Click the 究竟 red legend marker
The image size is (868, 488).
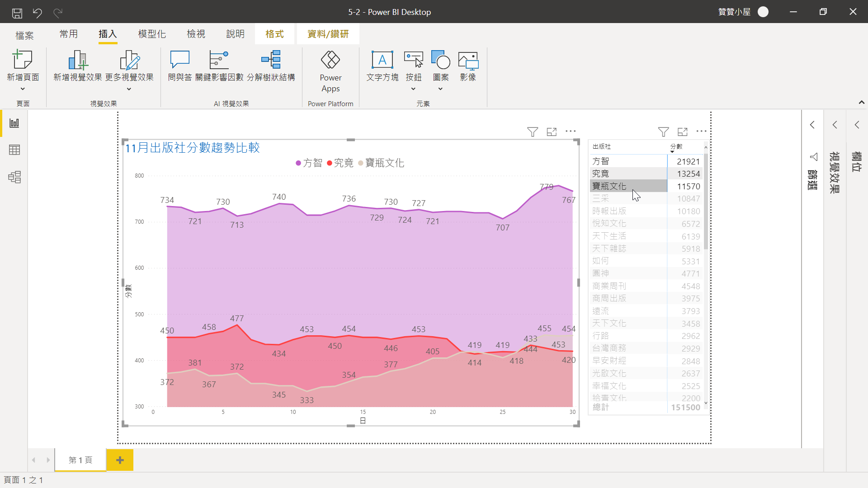click(330, 163)
